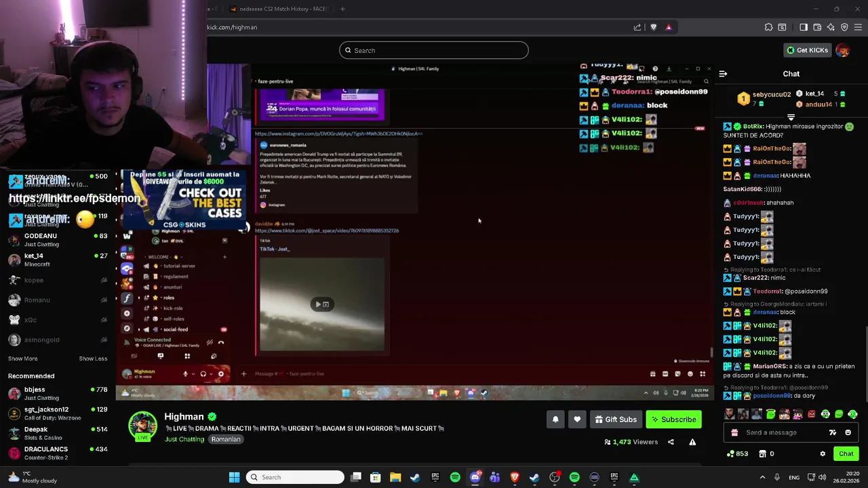
Task: Open the browser extensions puzzle icon
Action: [768, 27]
